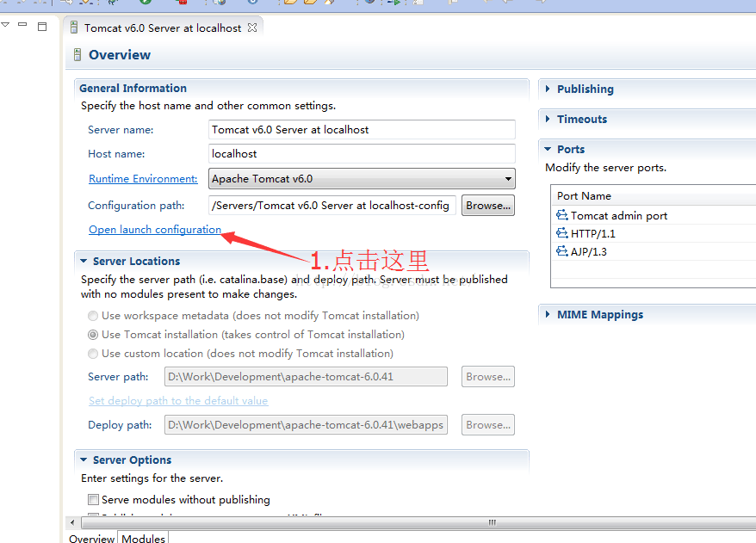Click the horizontal scrollbar left arrow

73,522
